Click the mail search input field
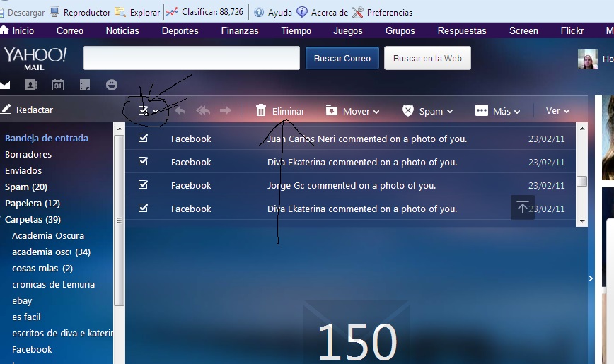Viewport: 614px width, 364px height. (x=192, y=58)
